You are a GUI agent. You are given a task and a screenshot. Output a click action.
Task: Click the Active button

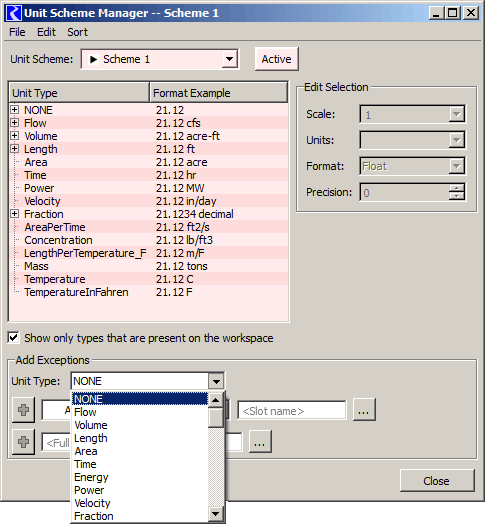pyautogui.click(x=276, y=59)
